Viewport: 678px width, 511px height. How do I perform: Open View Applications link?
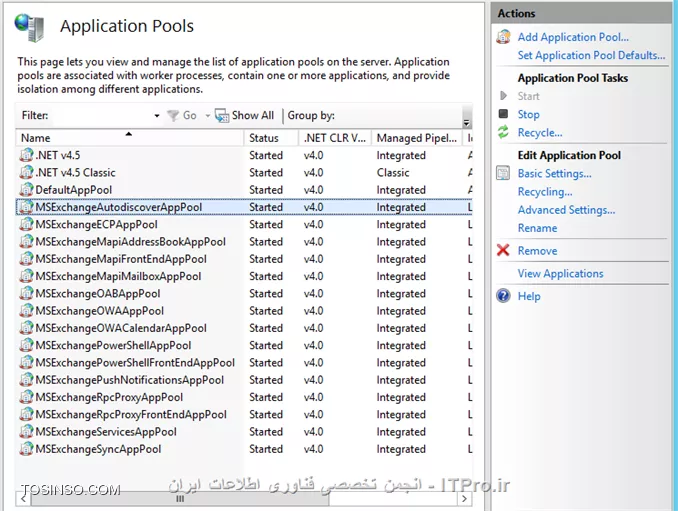coord(560,274)
